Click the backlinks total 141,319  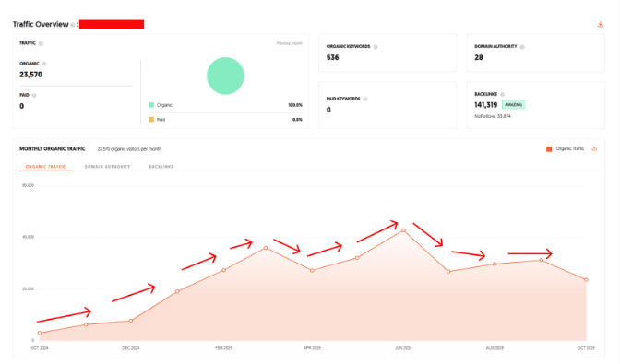[485, 105]
